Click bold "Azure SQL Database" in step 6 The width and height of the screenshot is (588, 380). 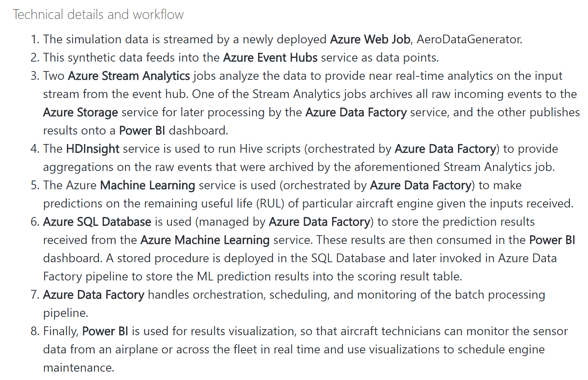[x=97, y=222]
